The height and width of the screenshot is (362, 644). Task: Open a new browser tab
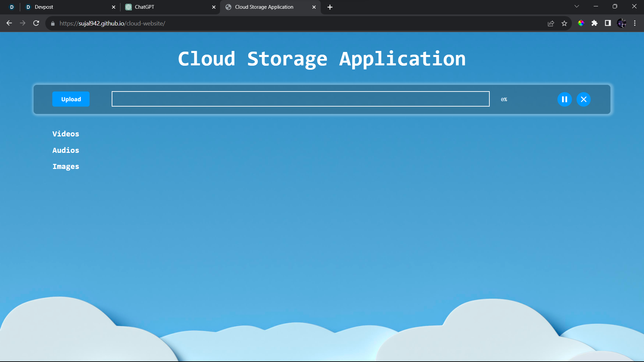pyautogui.click(x=330, y=7)
